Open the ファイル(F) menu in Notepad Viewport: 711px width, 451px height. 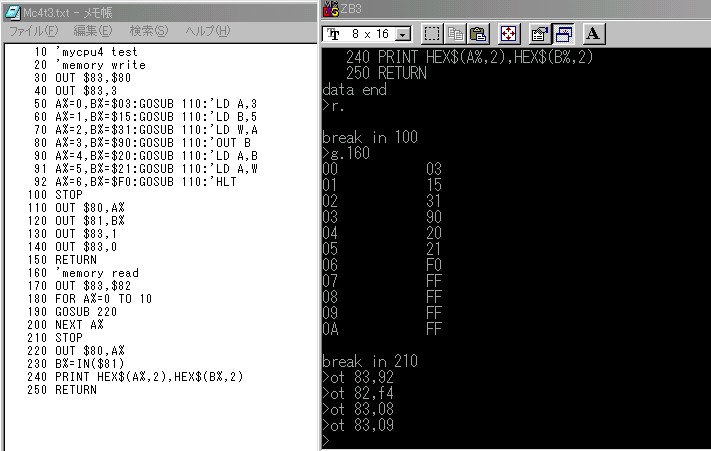(x=34, y=31)
